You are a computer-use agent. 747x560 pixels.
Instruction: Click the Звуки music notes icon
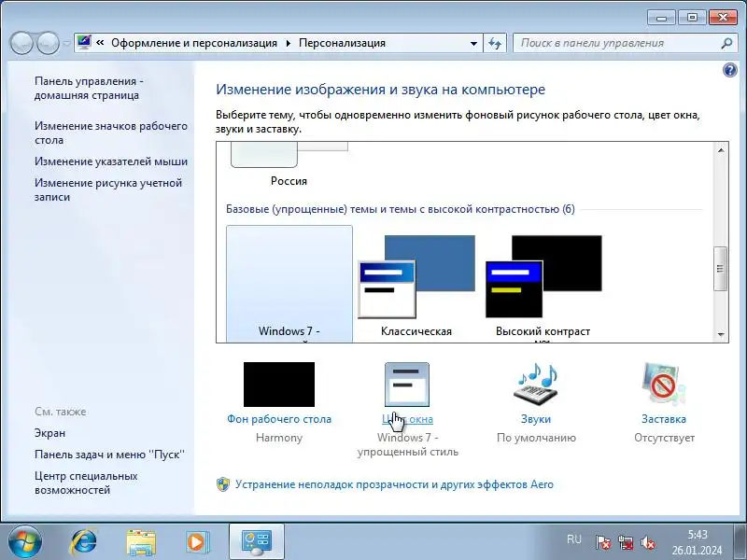pos(536,385)
